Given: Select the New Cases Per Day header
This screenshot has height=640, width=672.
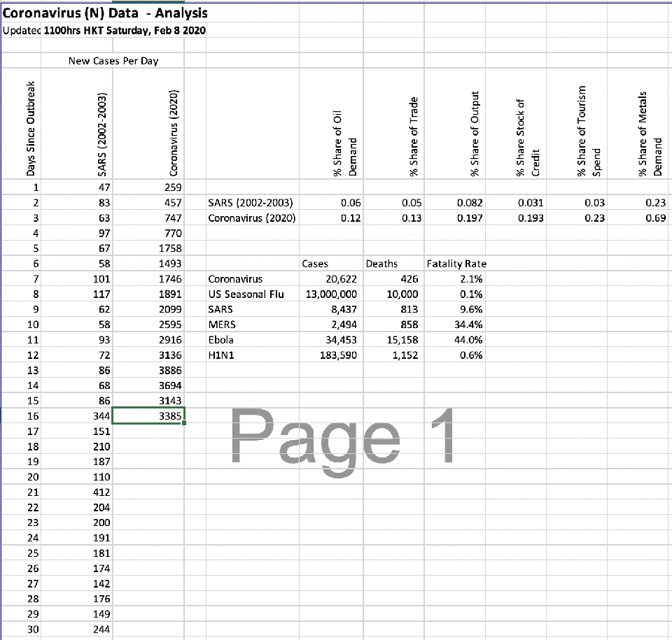Looking at the screenshot, I should [x=113, y=61].
